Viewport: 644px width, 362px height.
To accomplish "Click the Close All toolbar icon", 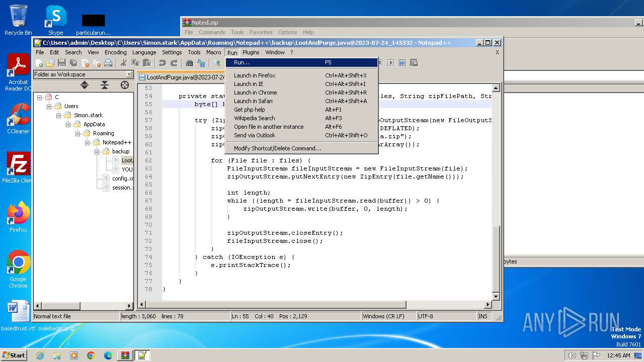I will [x=97, y=63].
